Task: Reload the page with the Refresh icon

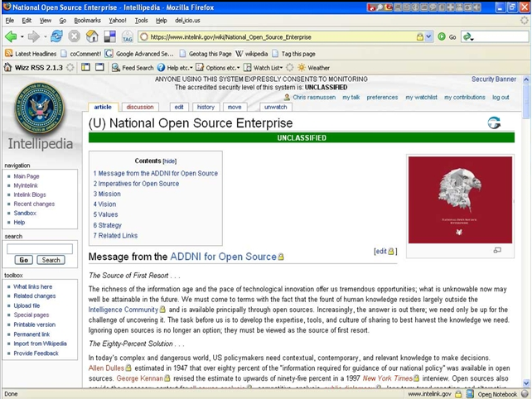Action: (x=56, y=36)
